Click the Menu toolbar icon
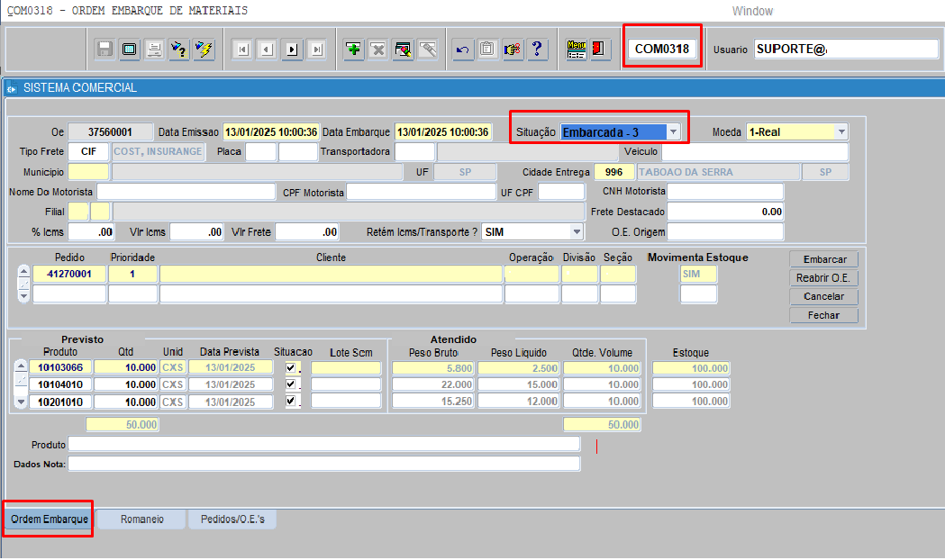Image resolution: width=945 pixels, height=560 pixels. 577,50
